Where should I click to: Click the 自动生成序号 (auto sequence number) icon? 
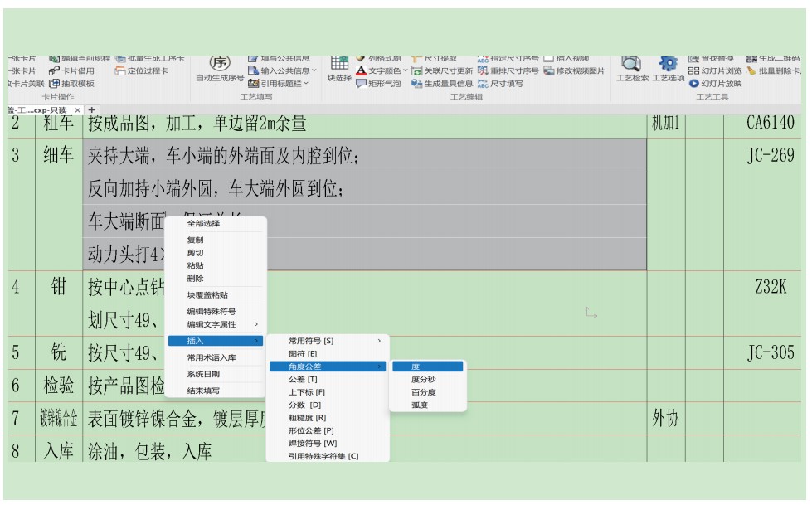pyautogui.click(x=220, y=63)
